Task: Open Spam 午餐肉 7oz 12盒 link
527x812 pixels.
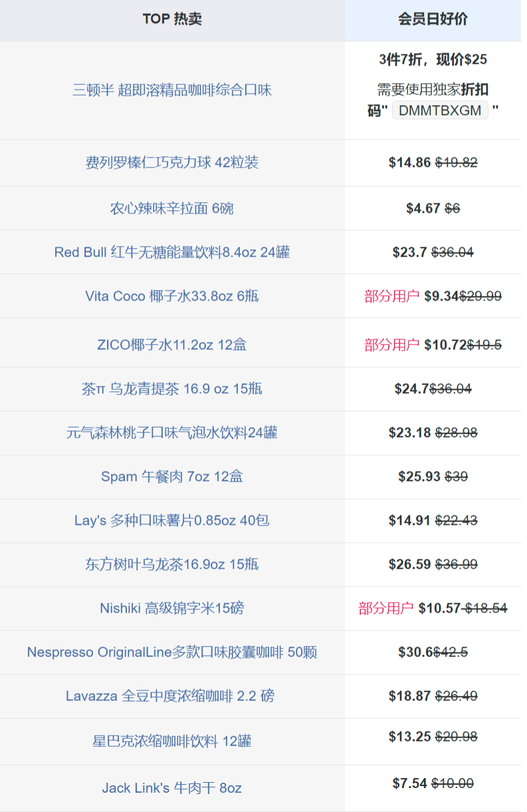Action: [x=171, y=476]
